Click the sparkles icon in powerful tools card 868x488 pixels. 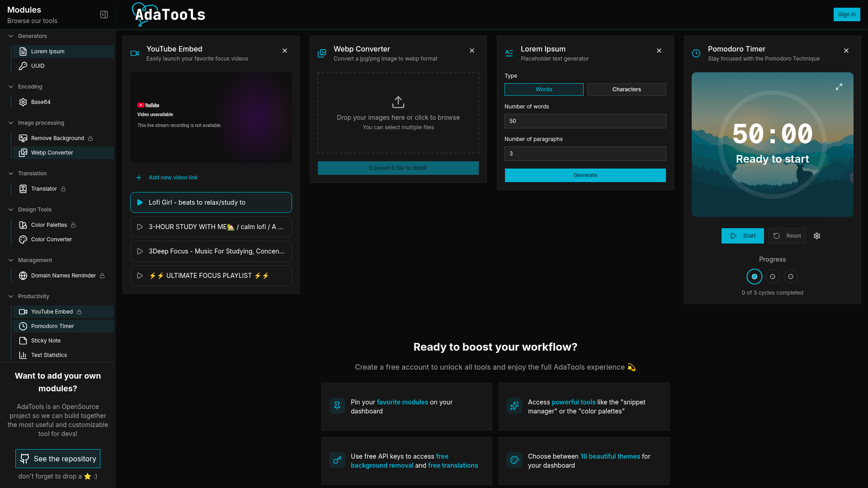click(514, 406)
